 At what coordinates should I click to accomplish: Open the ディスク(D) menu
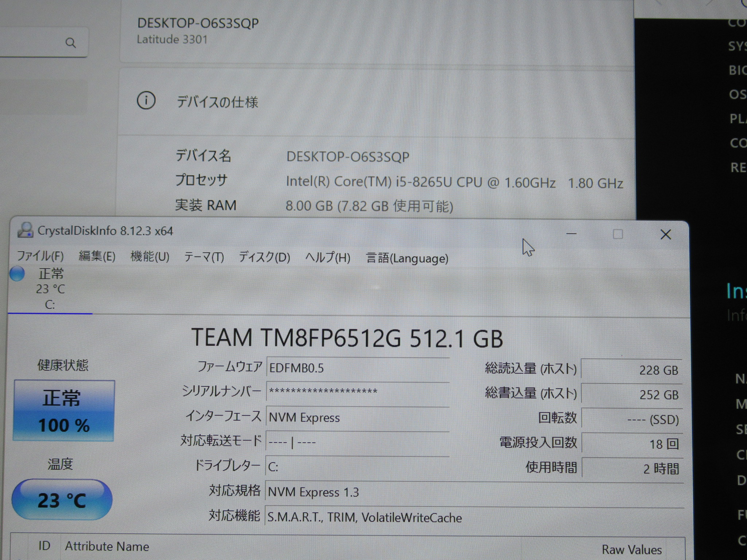point(264,257)
